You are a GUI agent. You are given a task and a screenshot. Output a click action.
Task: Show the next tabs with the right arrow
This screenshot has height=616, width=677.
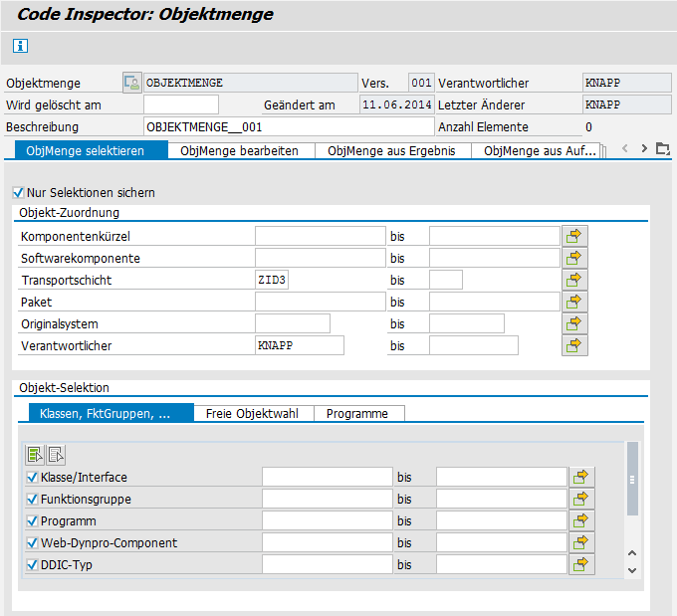644,148
